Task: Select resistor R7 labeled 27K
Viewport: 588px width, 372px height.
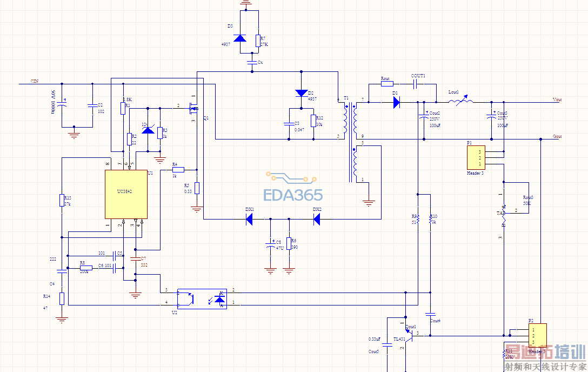Action: pyautogui.click(x=258, y=41)
